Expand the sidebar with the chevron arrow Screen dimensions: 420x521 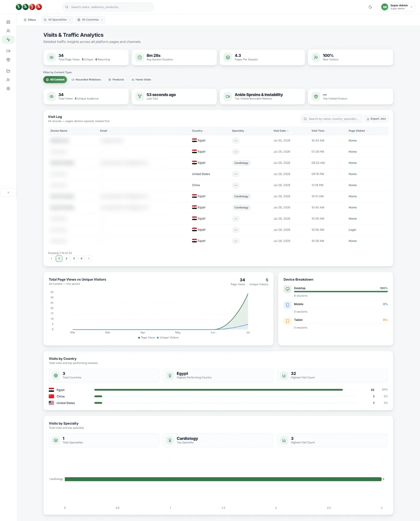8,193
